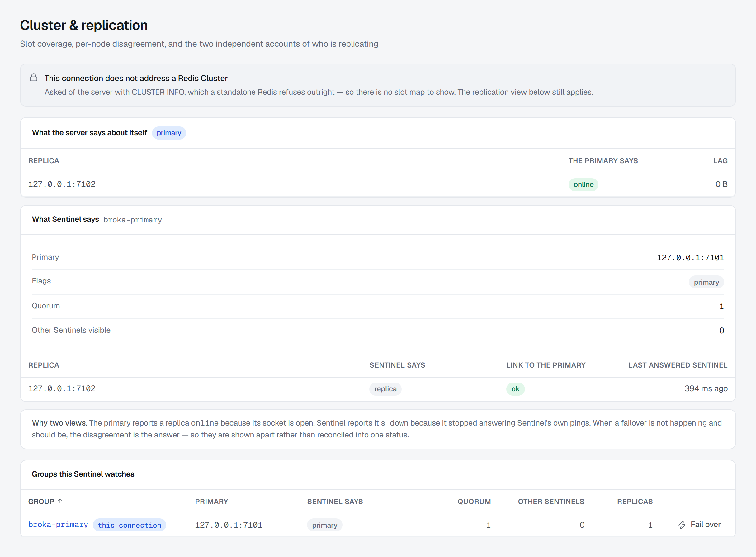This screenshot has height=557, width=756.
Task: Click the '0 B' lag value
Action: click(722, 184)
